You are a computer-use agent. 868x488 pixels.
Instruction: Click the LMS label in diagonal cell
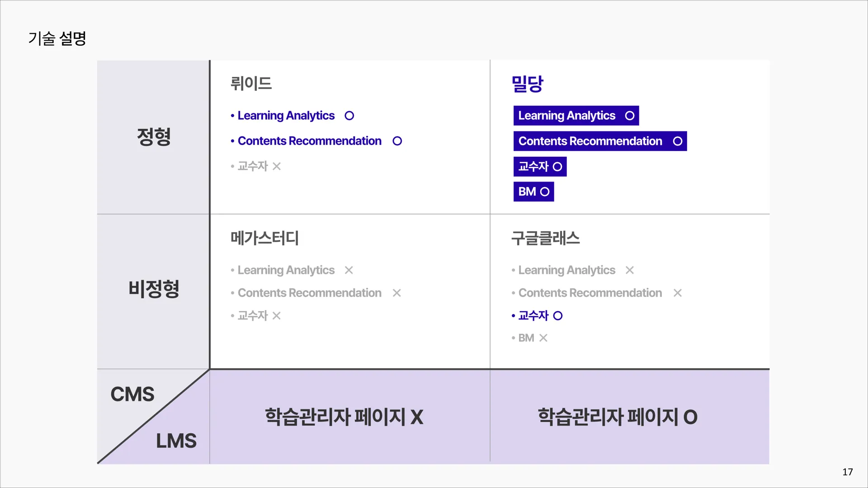(x=176, y=441)
